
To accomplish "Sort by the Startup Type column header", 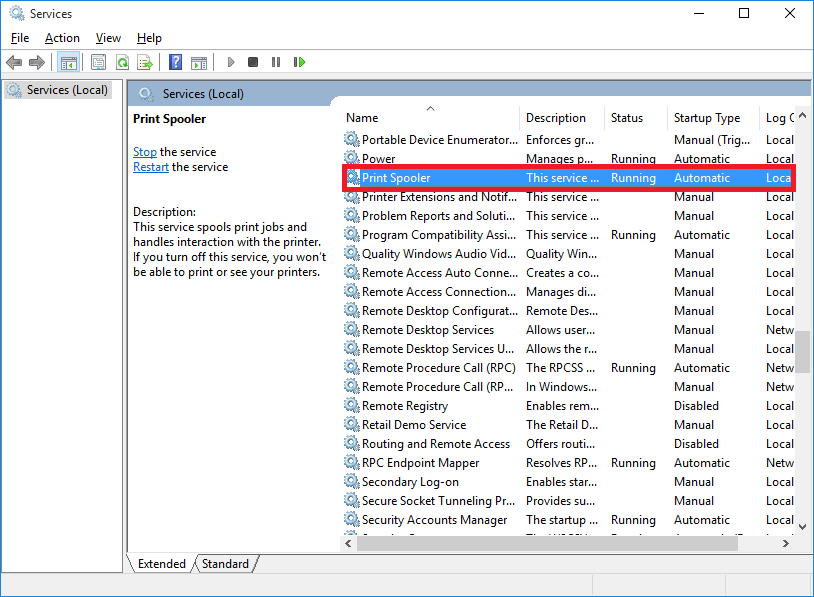I will 707,118.
